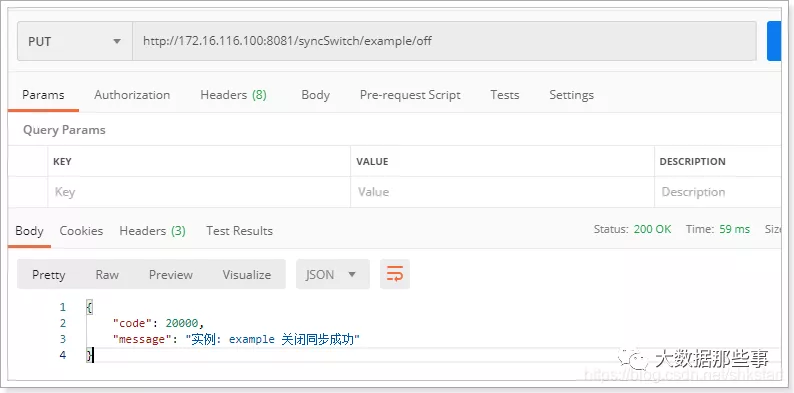Screen dimensions: 794x393
Task: Open the Pre-request Script tab
Action: pos(410,95)
